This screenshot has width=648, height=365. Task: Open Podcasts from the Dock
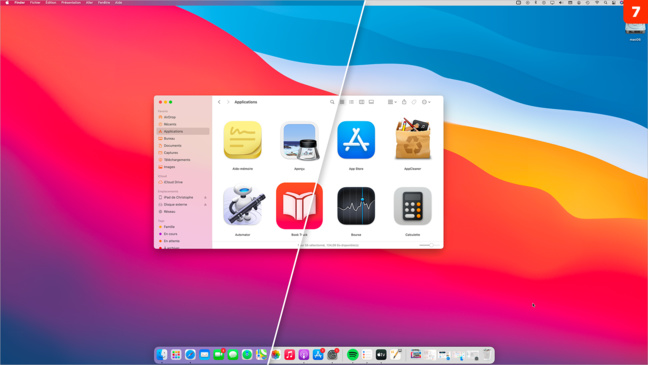pyautogui.click(x=304, y=354)
